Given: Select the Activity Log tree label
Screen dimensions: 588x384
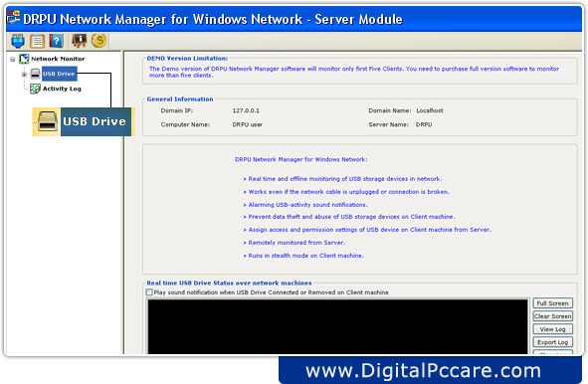Looking at the screenshot, I should pyautogui.click(x=62, y=89).
